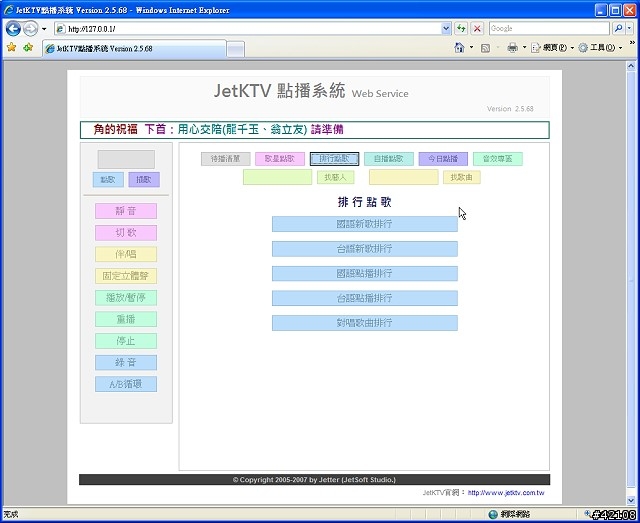Open the http://www.jetktv.com.tw link
This screenshot has height=523, width=640.
click(506, 493)
